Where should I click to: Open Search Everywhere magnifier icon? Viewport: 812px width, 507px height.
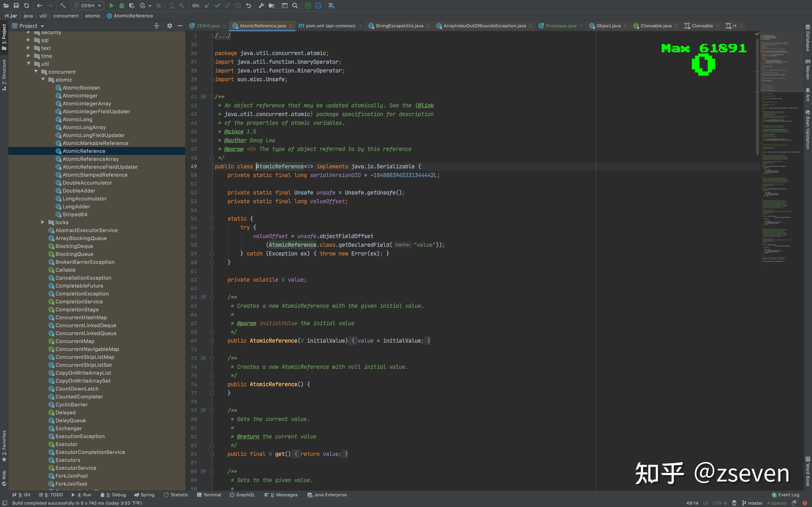tap(295, 5)
